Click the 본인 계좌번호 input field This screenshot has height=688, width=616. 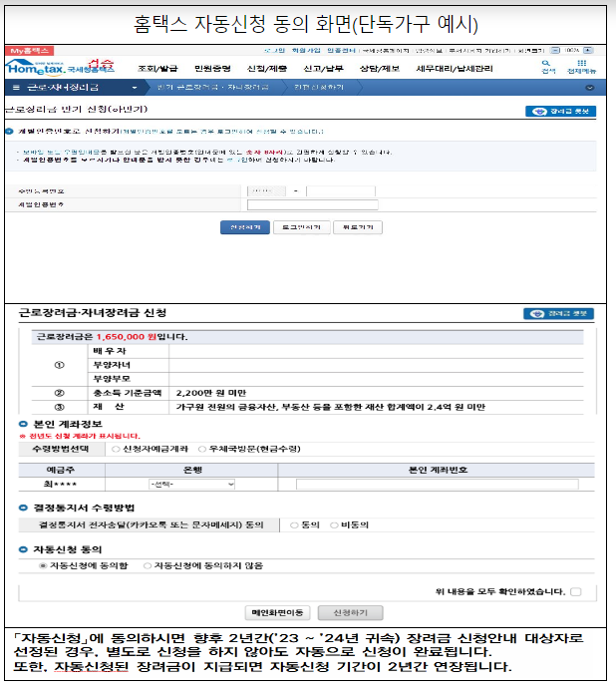(x=437, y=484)
